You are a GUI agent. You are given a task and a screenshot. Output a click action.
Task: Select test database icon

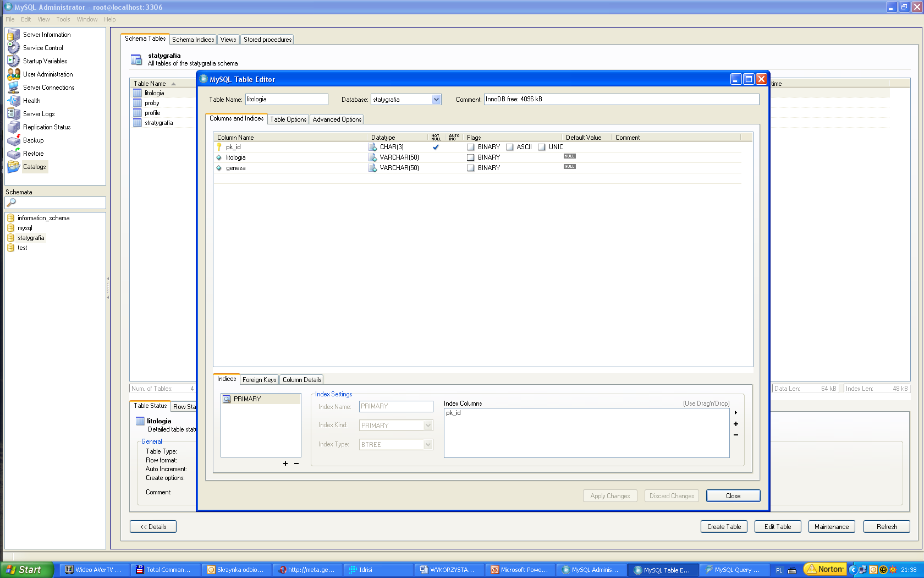tap(10, 248)
